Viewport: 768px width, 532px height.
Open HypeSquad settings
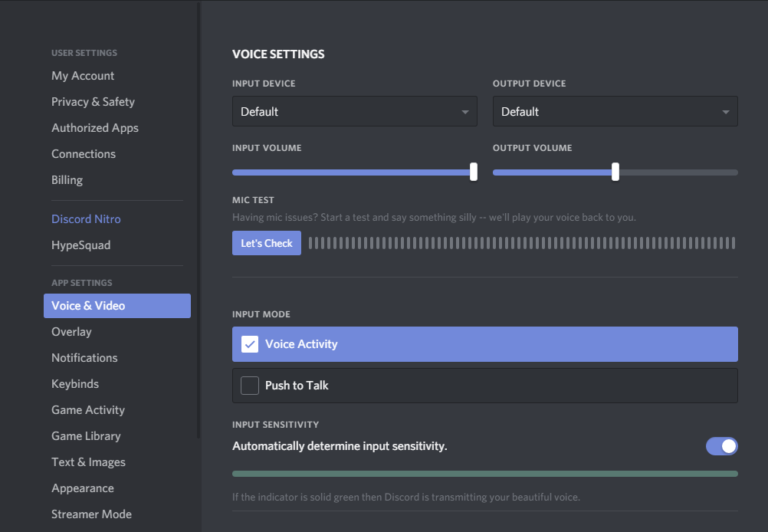click(x=80, y=245)
